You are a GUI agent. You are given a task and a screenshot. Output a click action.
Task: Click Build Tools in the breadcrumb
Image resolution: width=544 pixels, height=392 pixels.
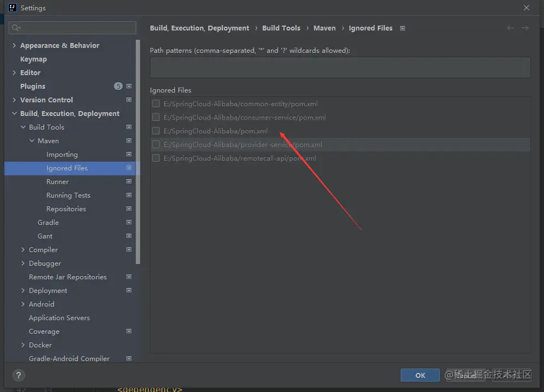click(281, 28)
